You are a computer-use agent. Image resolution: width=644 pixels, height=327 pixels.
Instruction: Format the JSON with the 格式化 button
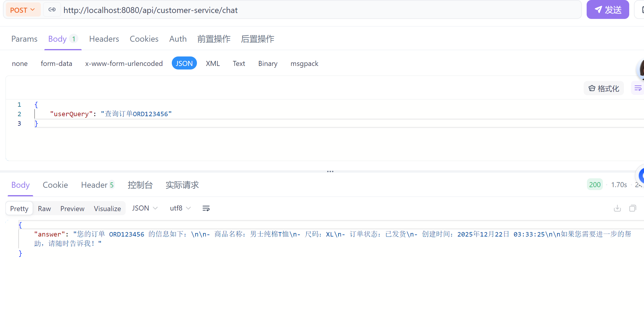click(603, 88)
